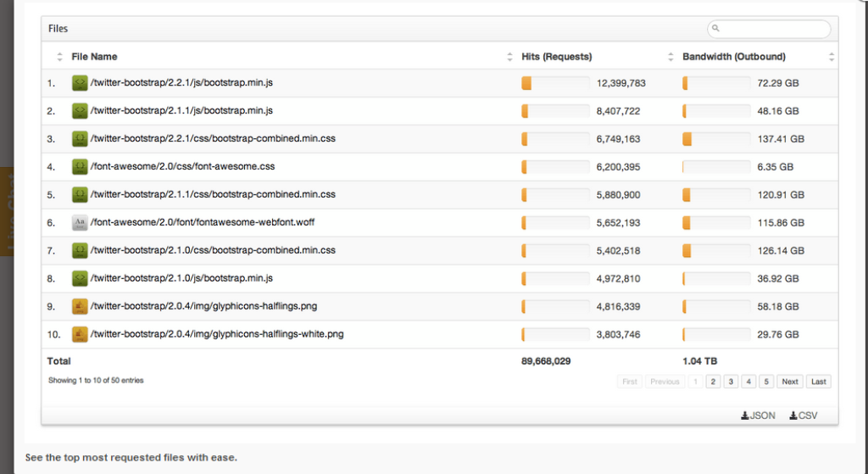Jump to page 5 of entries
This screenshot has width=868, height=474.
coord(766,382)
